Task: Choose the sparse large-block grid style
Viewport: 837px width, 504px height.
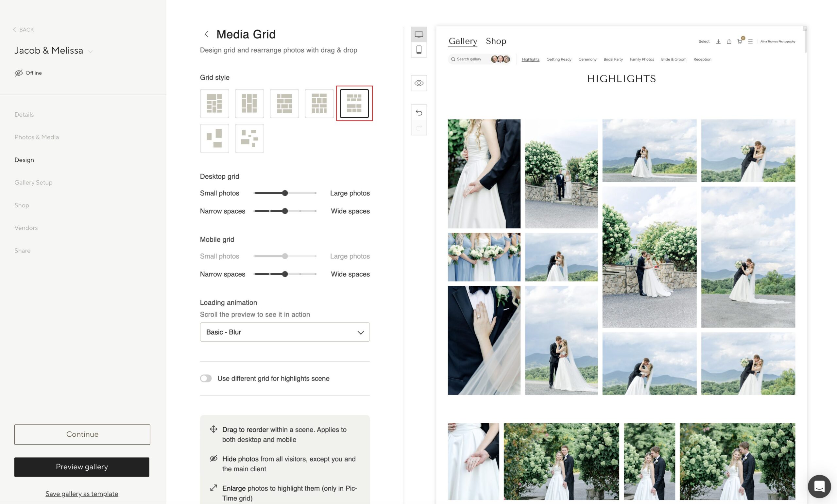Action: click(214, 138)
